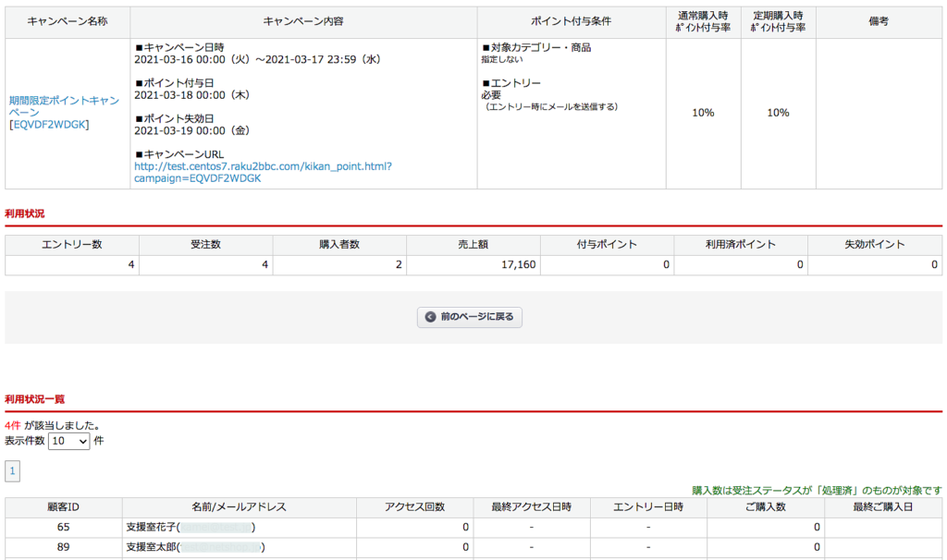Screen dimensions: 947x560
Task: Click the エントリー日時 column header
Action: pyautogui.click(x=648, y=506)
